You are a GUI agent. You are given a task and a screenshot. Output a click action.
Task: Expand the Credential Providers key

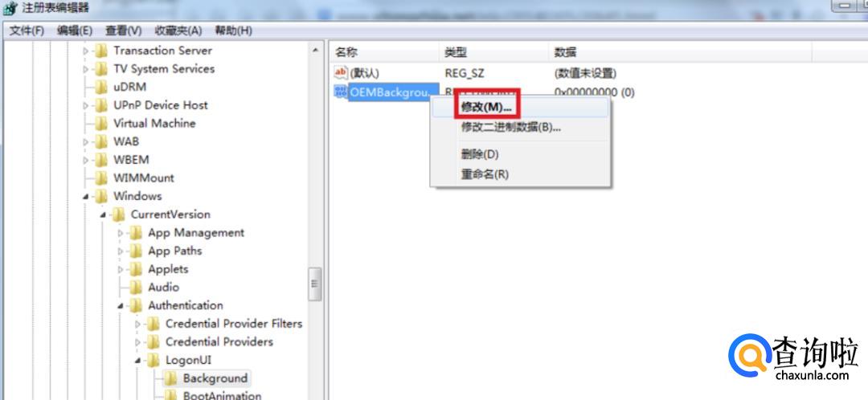[138, 342]
